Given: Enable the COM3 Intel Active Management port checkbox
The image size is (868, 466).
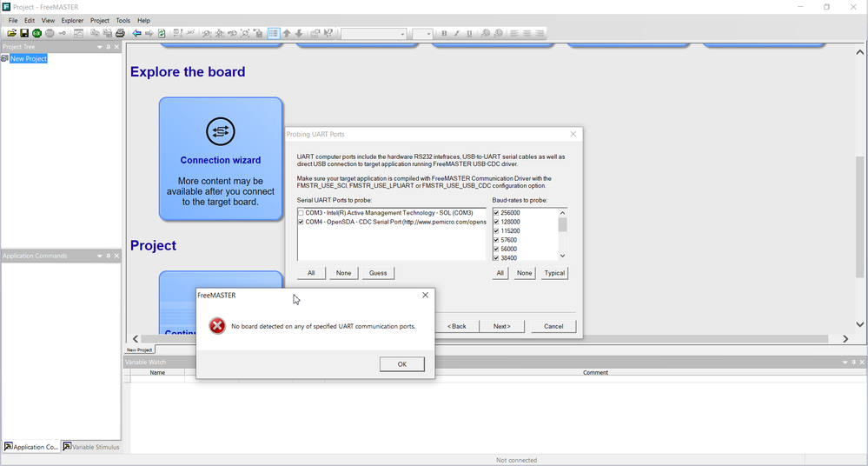Looking at the screenshot, I should point(301,213).
